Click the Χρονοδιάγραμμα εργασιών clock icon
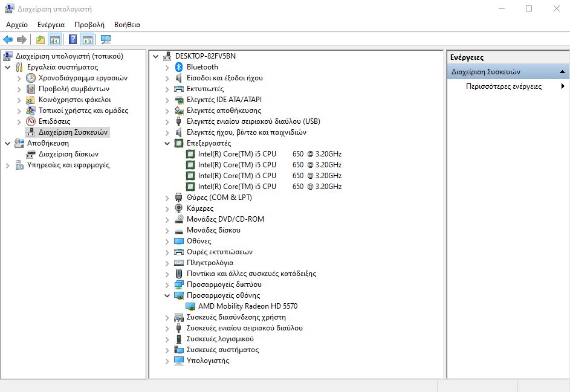 (x=31, y=78)
